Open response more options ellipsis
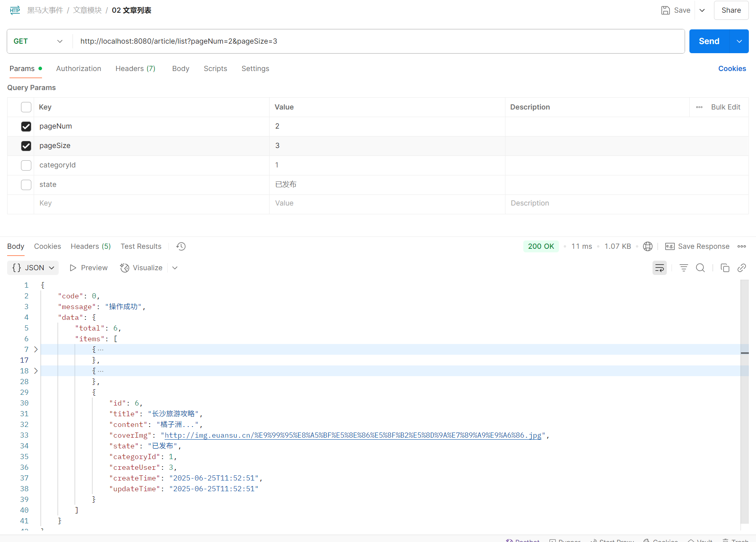 [741, 246]
